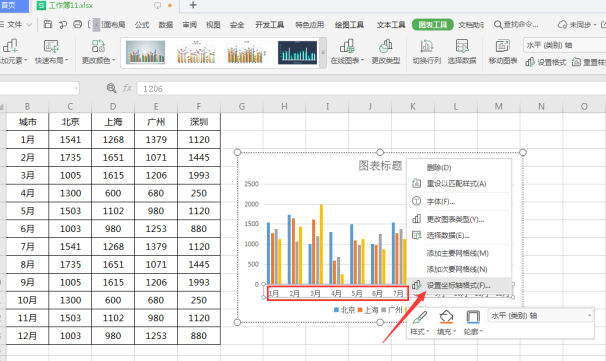Click the 轮廓 outline icon in mini toolbar

click(x=473, y=317)
